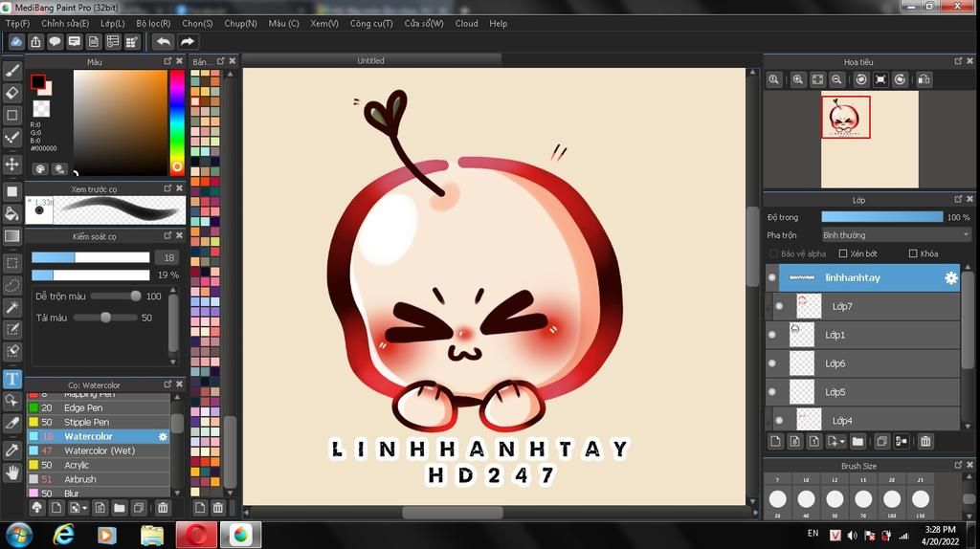Select the Hand pan tool
980x549 pixels.
pos(11,472)
